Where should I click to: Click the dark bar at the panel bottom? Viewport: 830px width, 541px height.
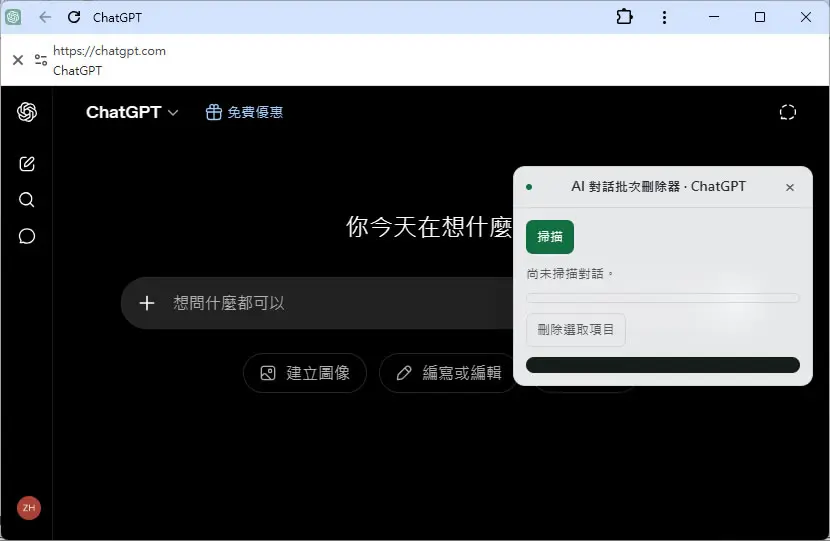point(663,365)
